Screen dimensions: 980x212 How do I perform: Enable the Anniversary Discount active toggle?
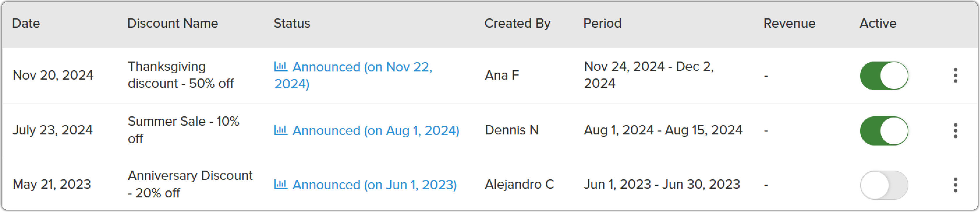coord(884,185)
